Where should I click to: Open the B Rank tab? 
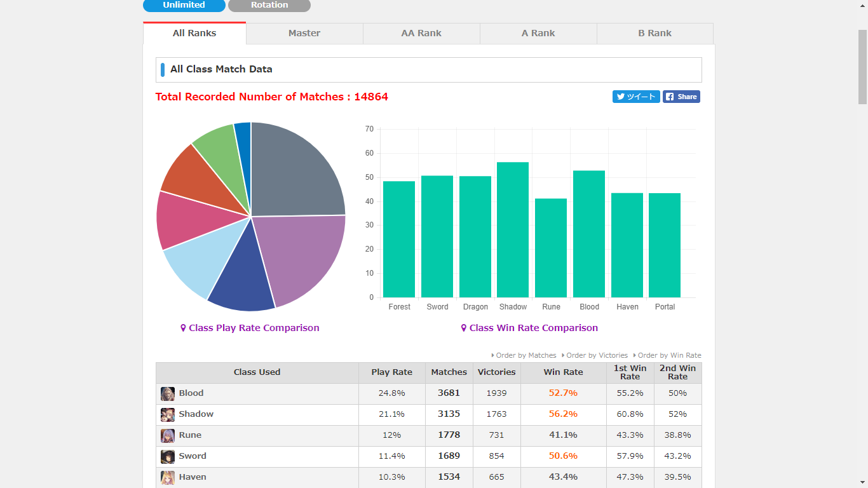[655, 33]
